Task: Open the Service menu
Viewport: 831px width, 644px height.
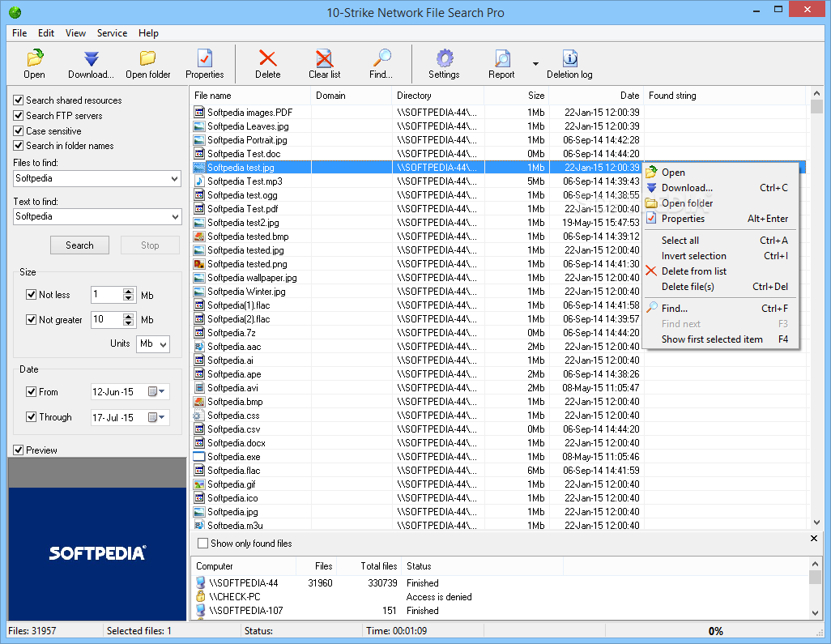Action: pos(112,33)
